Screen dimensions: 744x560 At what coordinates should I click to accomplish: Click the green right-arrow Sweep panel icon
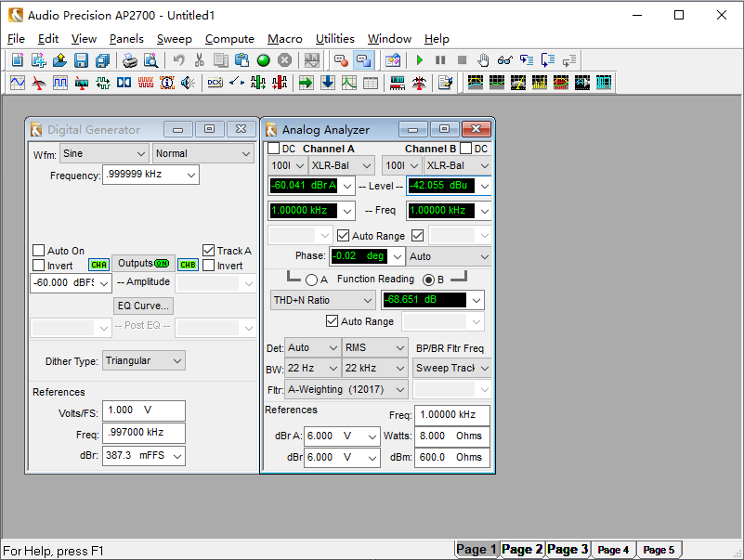[x=306, y=83]
